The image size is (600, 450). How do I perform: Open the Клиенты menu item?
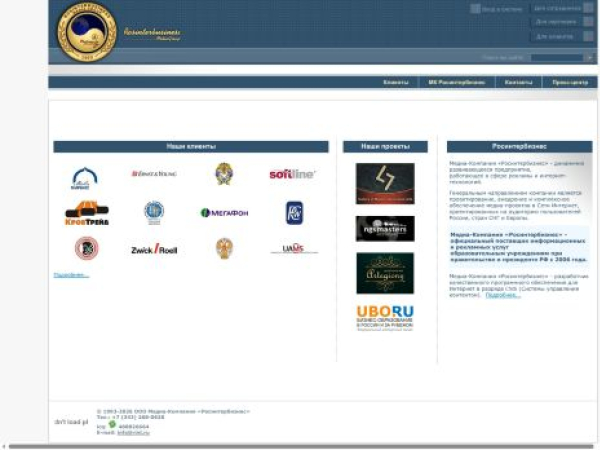pyautogui.click(x=396, y=82)
